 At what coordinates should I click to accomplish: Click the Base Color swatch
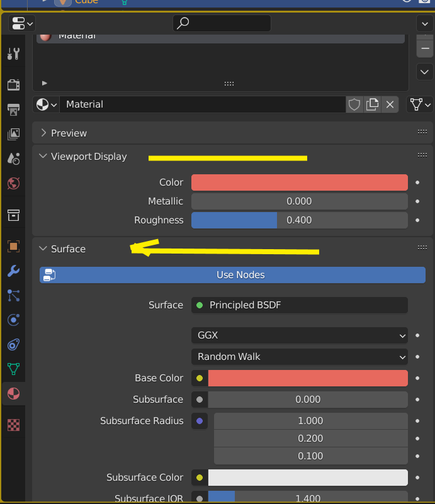click(x=308, y=378)
